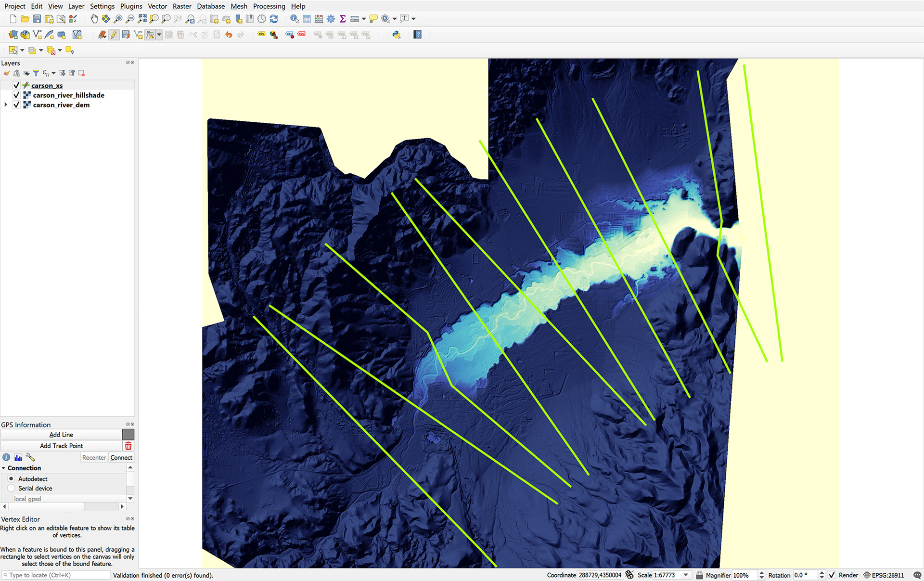The image size is (924, 581).
Task: Click the GPS delete track trash icon
Action: [128, 446]
